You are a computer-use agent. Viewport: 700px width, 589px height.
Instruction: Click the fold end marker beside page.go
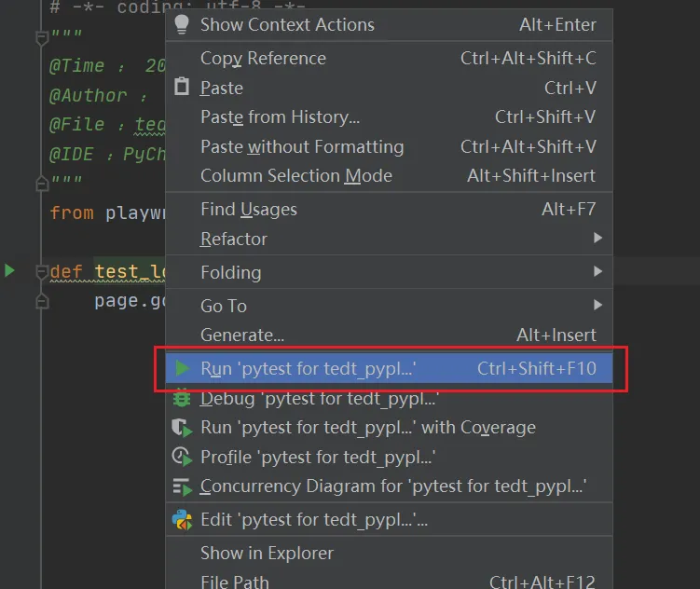42,301
